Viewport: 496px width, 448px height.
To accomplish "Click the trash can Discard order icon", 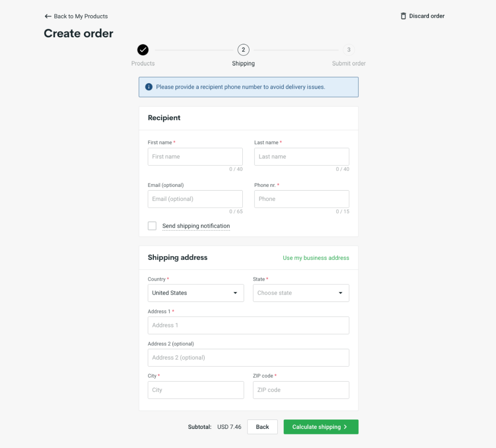I will click(x=403, y=16).
